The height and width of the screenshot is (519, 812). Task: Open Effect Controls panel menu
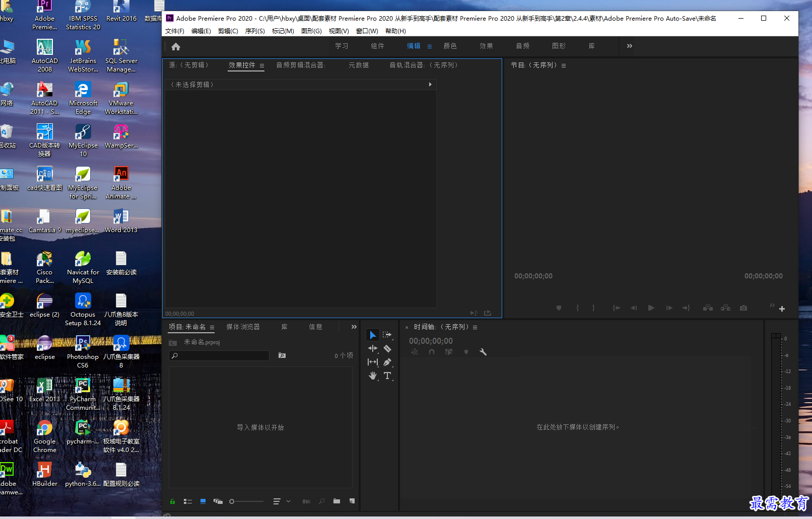click(x=262, y=65)
